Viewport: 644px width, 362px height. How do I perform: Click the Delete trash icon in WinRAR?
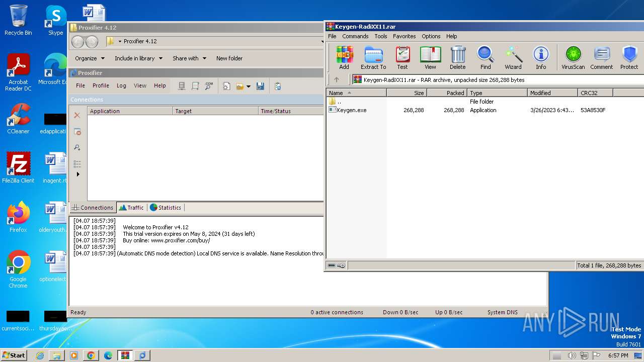pos(458,58)
